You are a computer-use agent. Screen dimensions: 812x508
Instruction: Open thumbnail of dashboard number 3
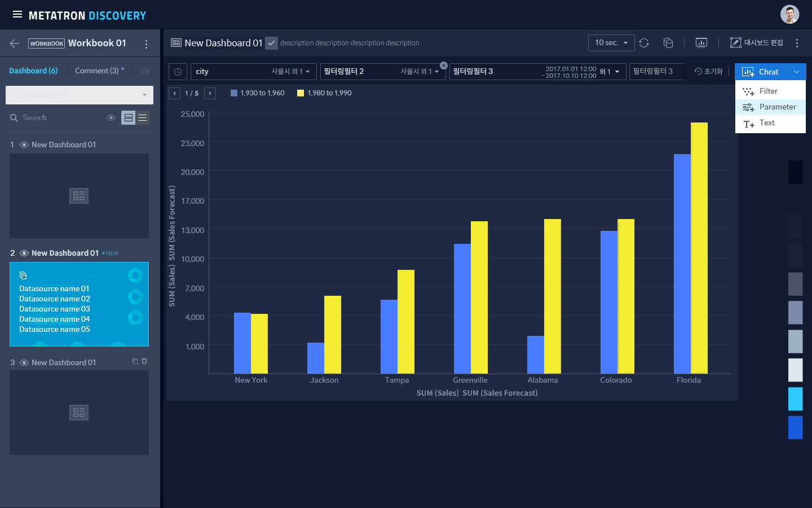coord(79,413)
